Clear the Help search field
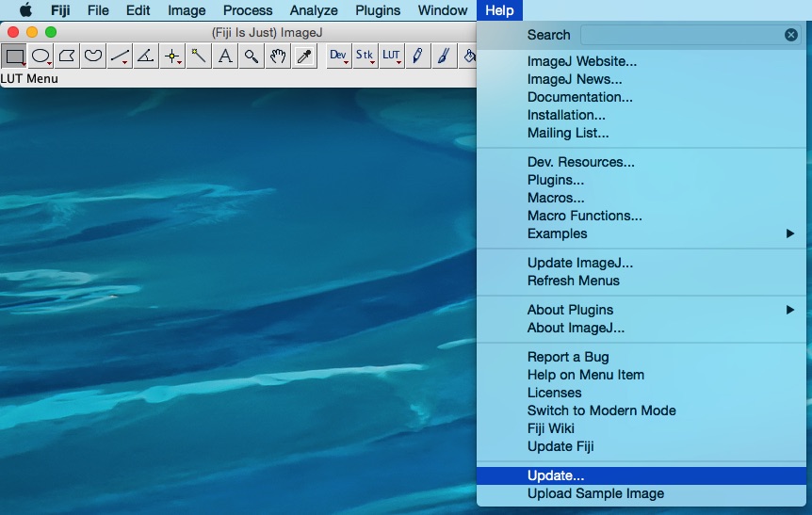Screen dimensions: 812x515 [x=790, y=35]
